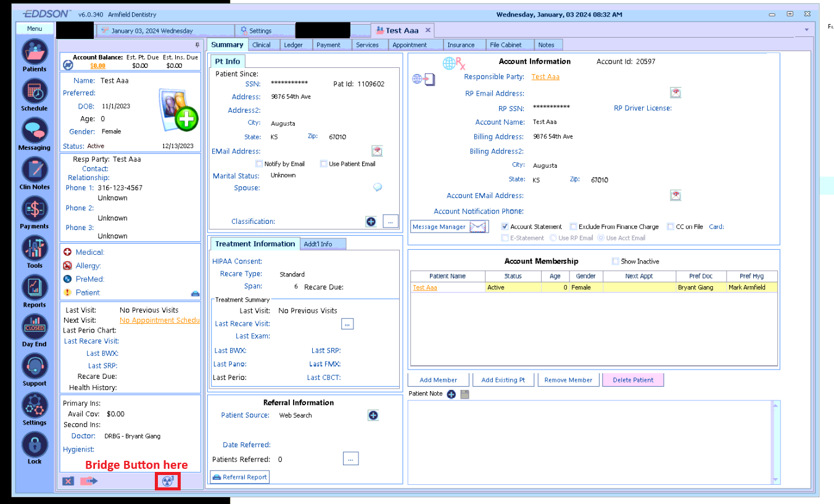Launch the imaging bridge radiation icon
The height and width of the screenshot is (504, 834).
click(168, 481)
